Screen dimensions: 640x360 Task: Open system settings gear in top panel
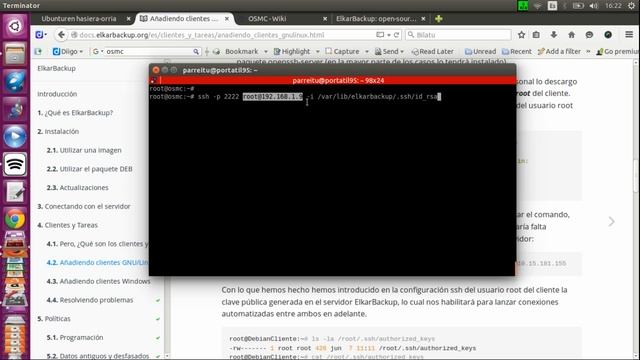coord(631,6)
